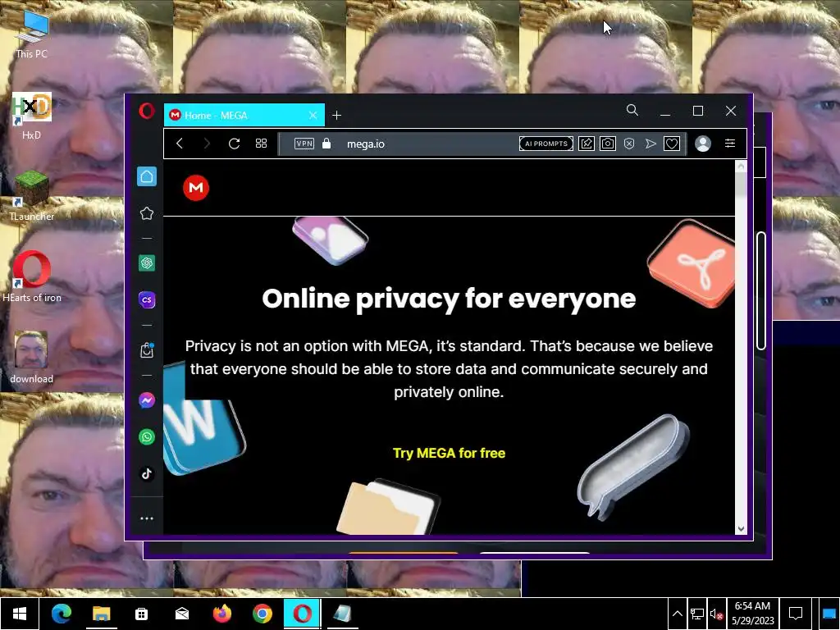840x630 pixels.
Task: Select HEarts of iron desktop shortcut
Action: click(x=32, y=277)
